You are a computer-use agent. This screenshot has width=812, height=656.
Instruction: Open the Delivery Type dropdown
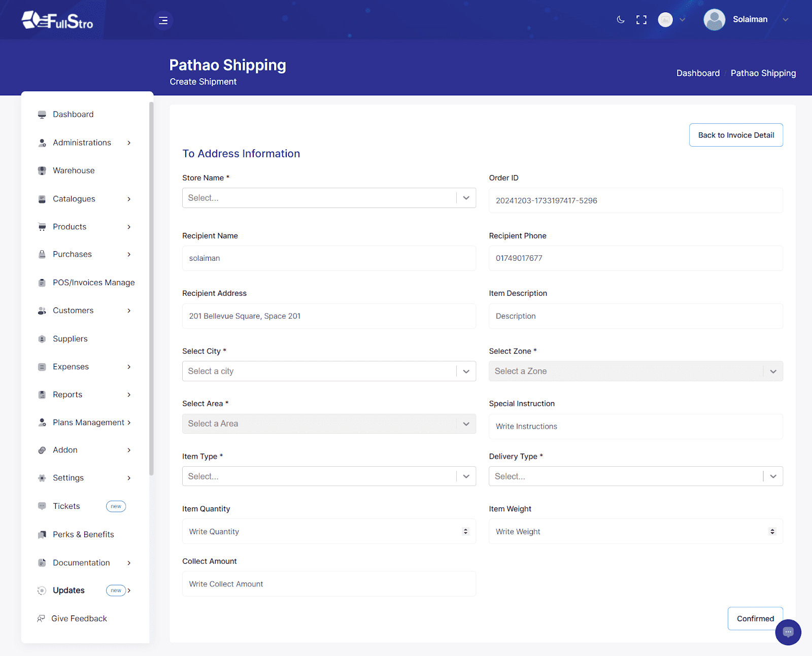point(636,476)
